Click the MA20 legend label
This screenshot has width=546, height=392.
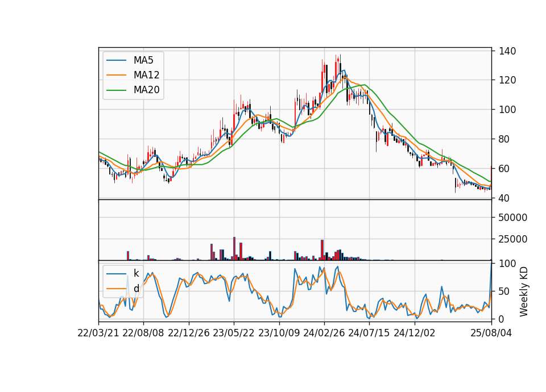146,90
